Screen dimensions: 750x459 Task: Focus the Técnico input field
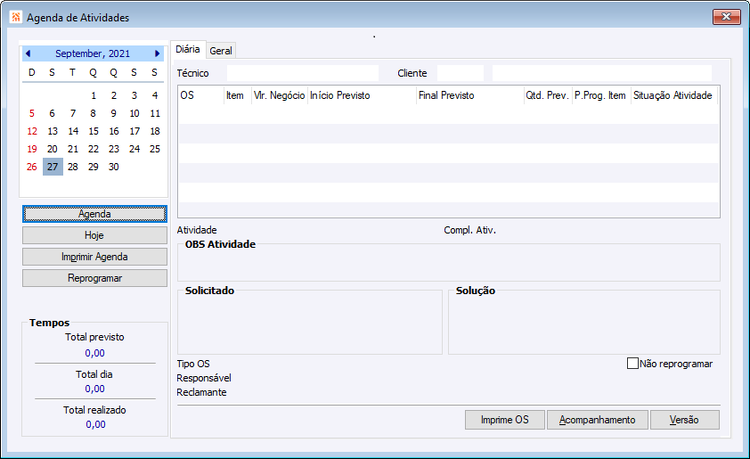[302, 73]
